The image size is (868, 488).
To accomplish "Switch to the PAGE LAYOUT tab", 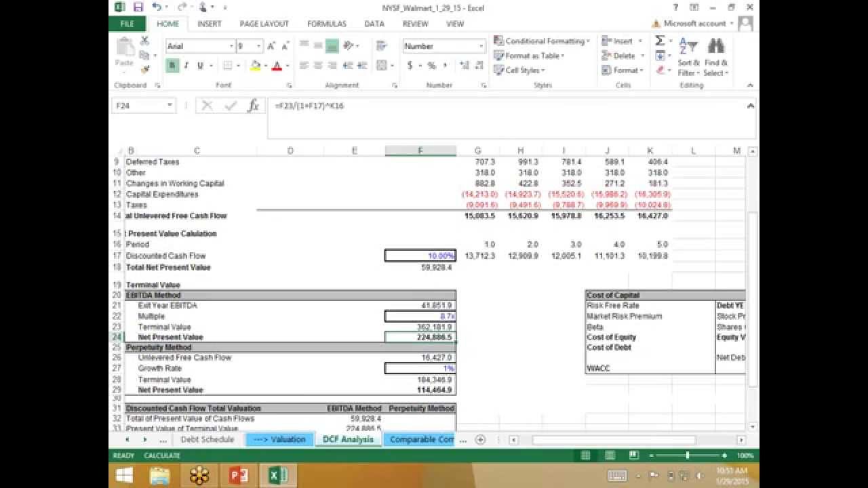I will [264, 24].
